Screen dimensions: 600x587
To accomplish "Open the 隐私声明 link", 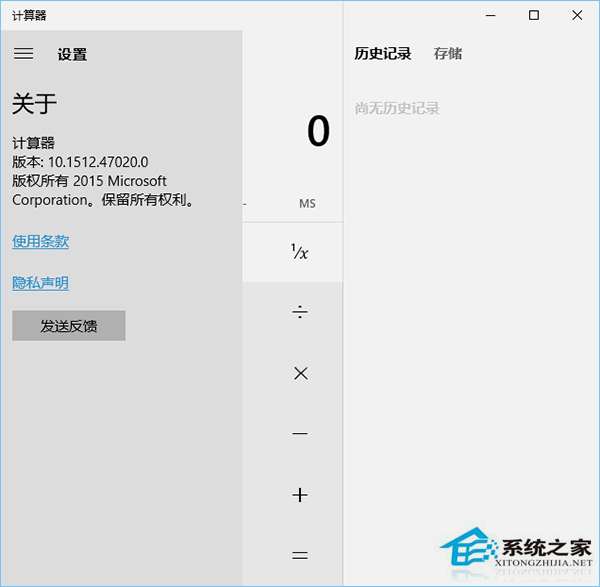I will (x=41, y=283).
